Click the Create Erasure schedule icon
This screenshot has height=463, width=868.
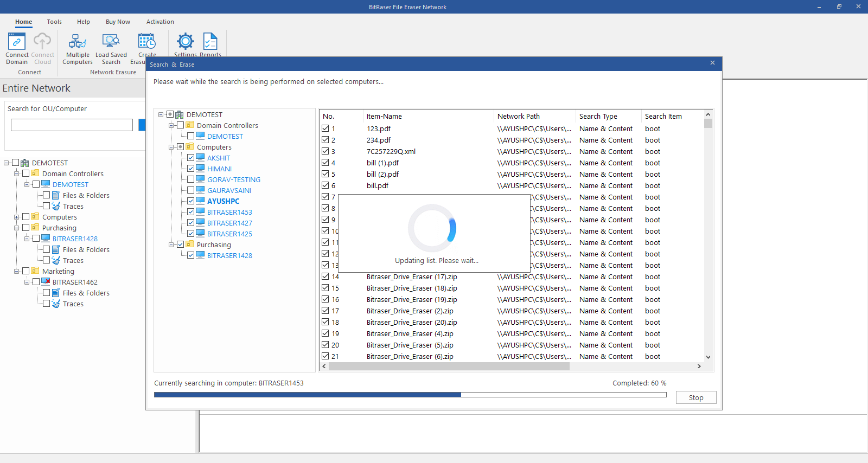coord(146,41)
